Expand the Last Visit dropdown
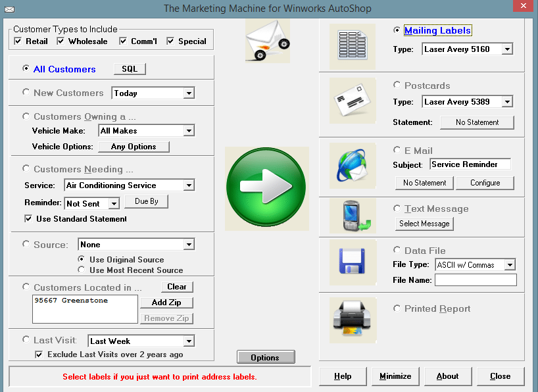This screenshot has height=392, width=538. click(189, 341)
